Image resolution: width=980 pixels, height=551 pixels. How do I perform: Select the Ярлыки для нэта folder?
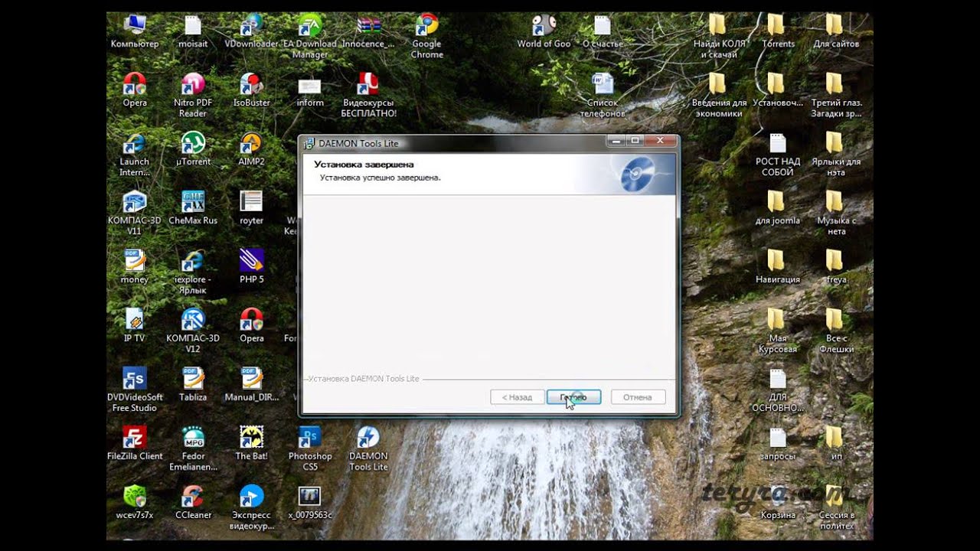(836, 154)
